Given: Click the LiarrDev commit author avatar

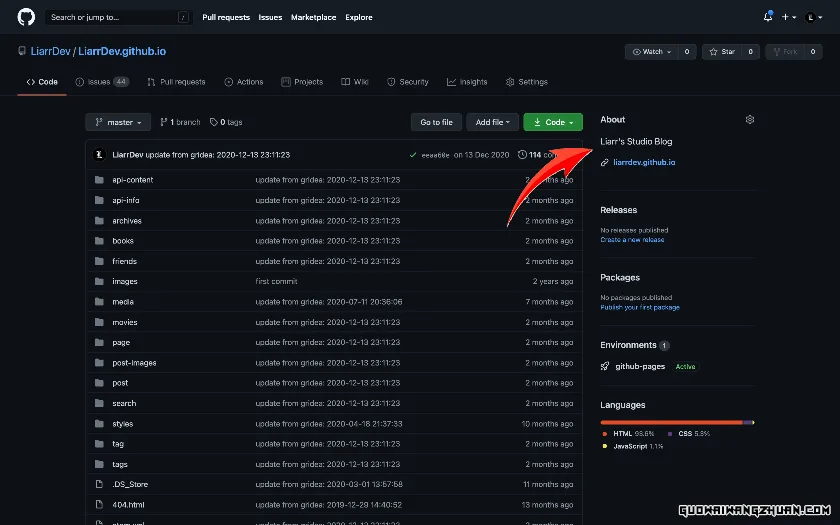Looking at the screenshot, I should click(99, 155).
